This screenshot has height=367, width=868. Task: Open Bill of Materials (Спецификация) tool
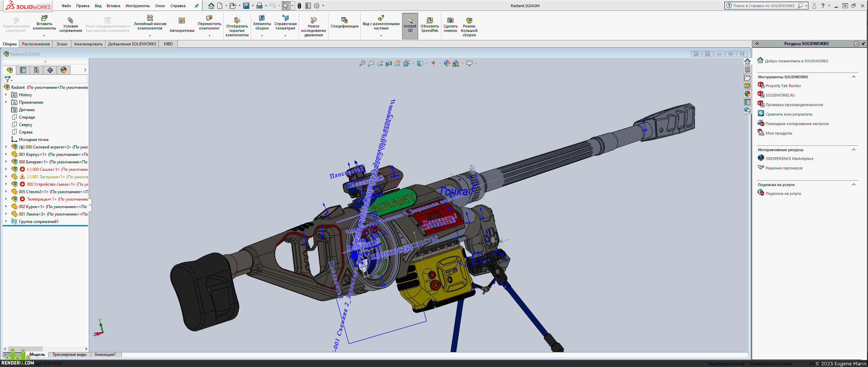pos(344,23)
